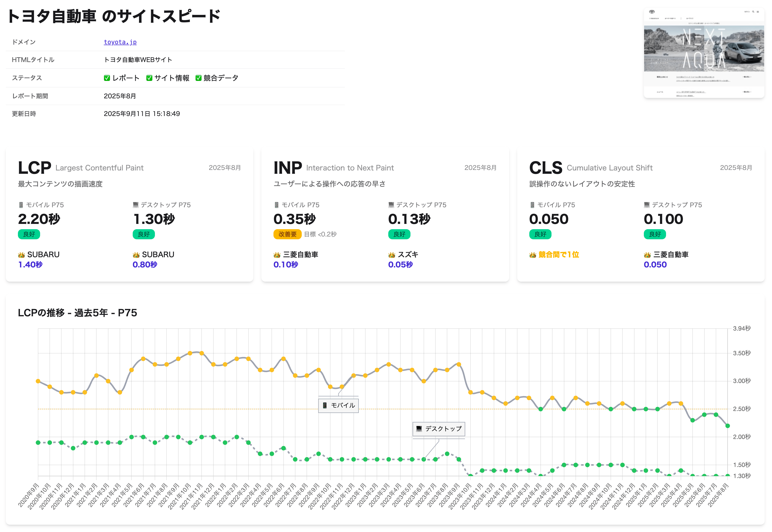Click the crown icon next to SUBARU
This screenshot has width=772, height=532.
pyautogui.click(x=21, y=254)
